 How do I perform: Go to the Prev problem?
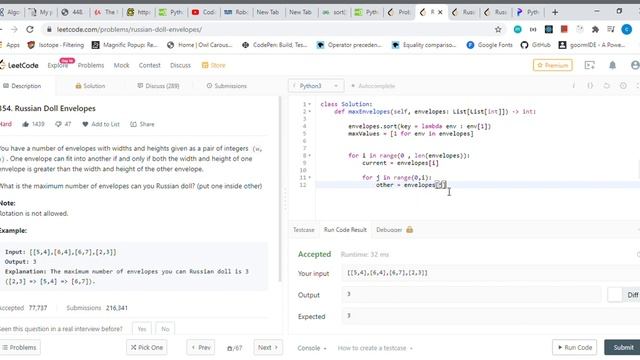(x=201, y=347)
